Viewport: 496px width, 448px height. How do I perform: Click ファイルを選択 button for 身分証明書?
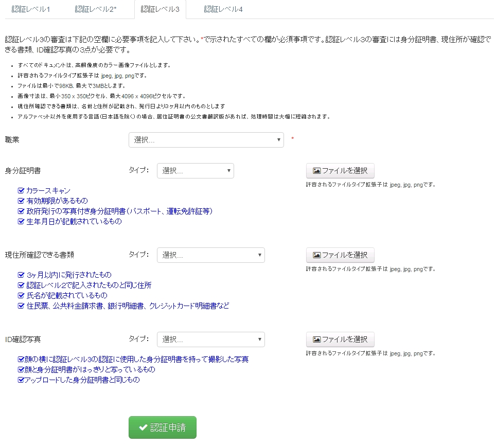340,171
